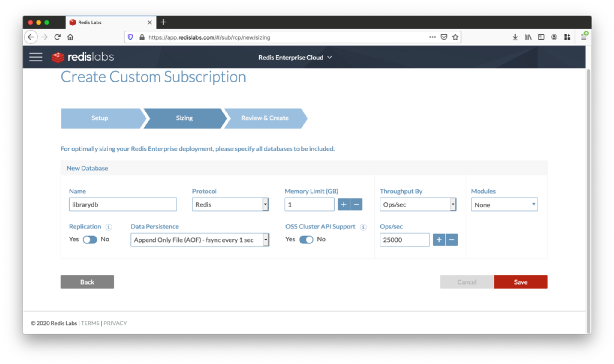Toggle the Replication switch
Image resolution: width=614 pixels, height=364 pixels.
(x=90, y=240)
